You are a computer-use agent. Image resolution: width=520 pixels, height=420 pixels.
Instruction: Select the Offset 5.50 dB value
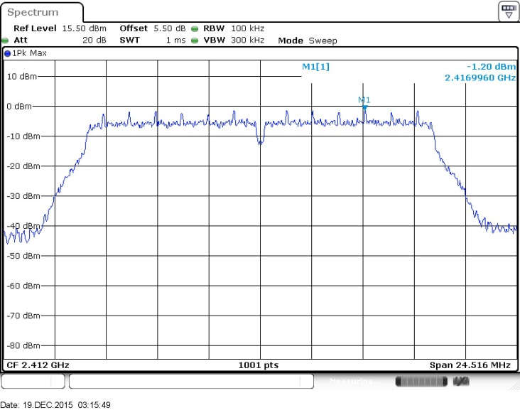170,28
